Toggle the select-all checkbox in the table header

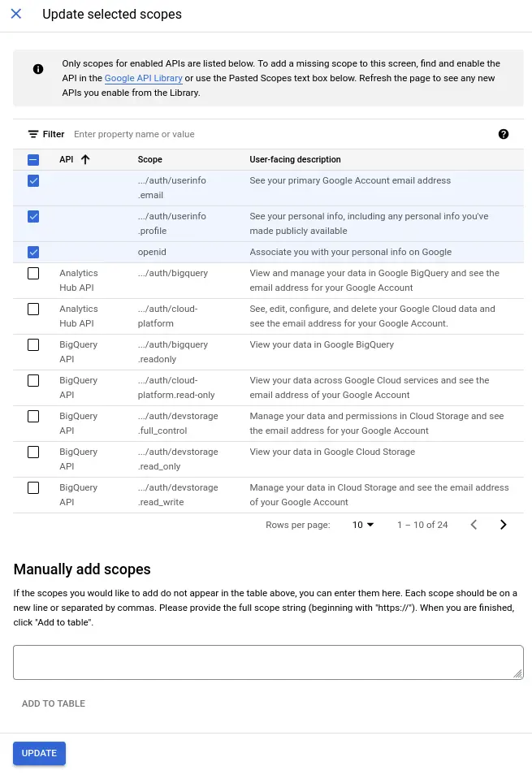pos(33,159)
